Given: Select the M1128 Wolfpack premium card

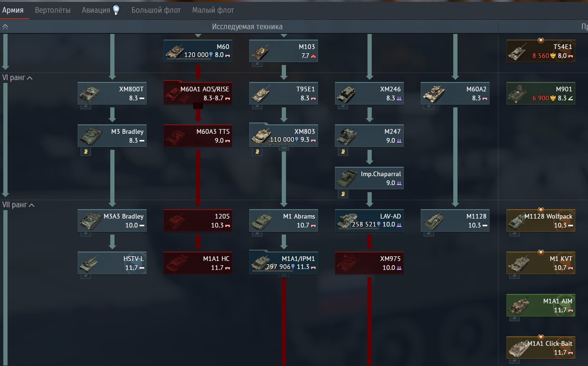Looking at the screenshot, I should click(x=541, y=220).
